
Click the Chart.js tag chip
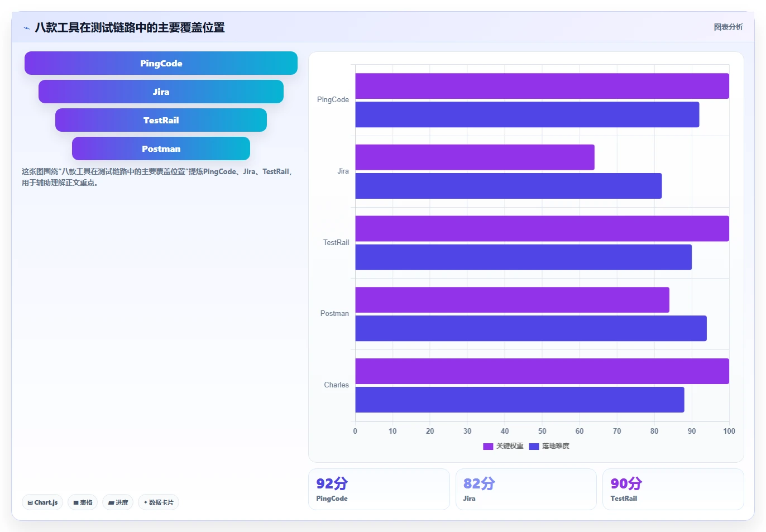pos(42,502)
